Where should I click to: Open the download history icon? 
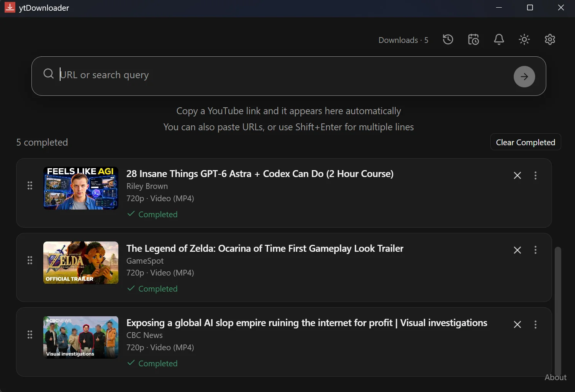click(448, 39)
